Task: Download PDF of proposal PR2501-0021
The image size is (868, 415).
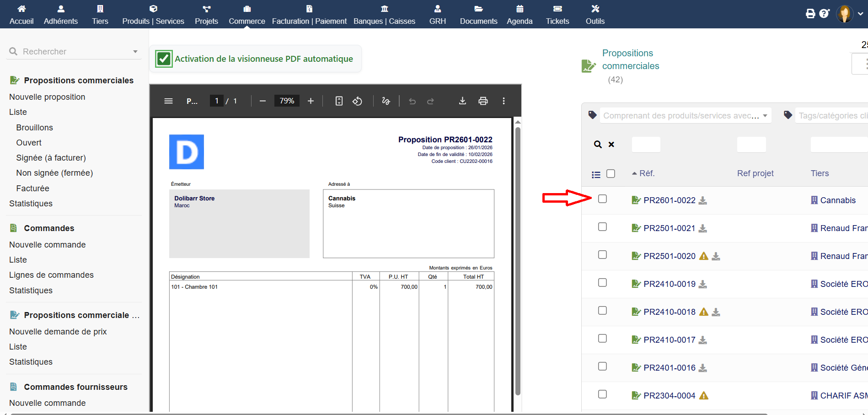Action: point(703,228)
